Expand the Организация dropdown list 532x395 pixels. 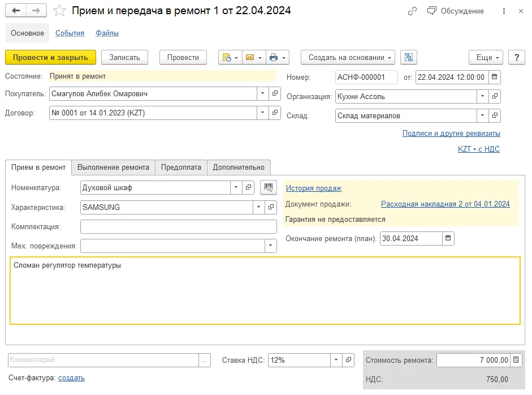(482, 96)
